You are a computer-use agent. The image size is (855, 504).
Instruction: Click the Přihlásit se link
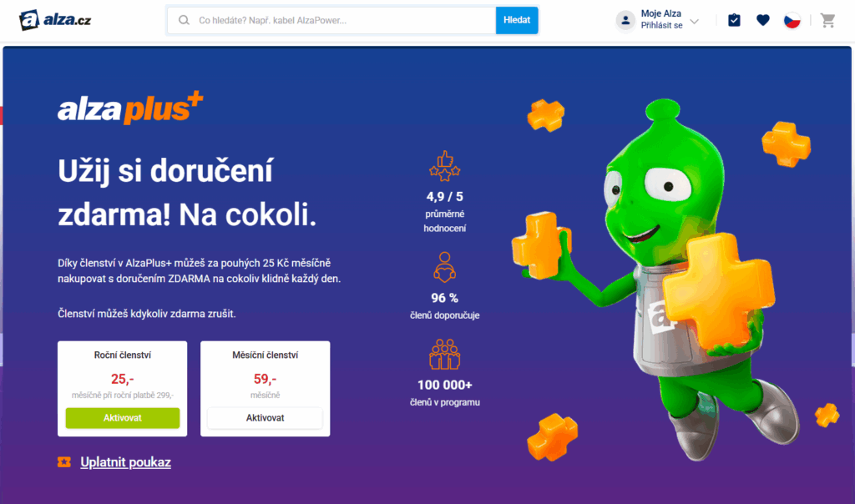click(661, 26)
